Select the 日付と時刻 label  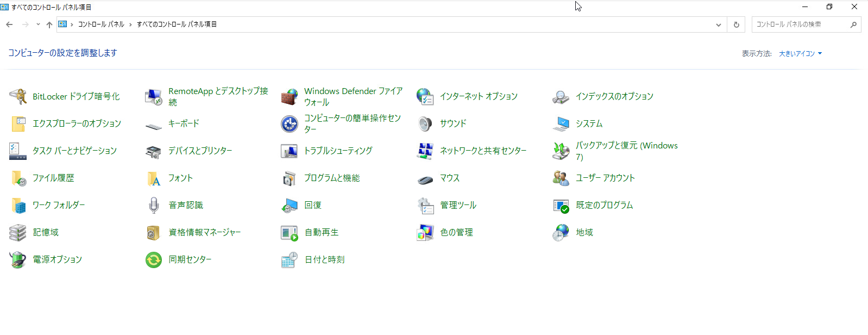(324, 259)
